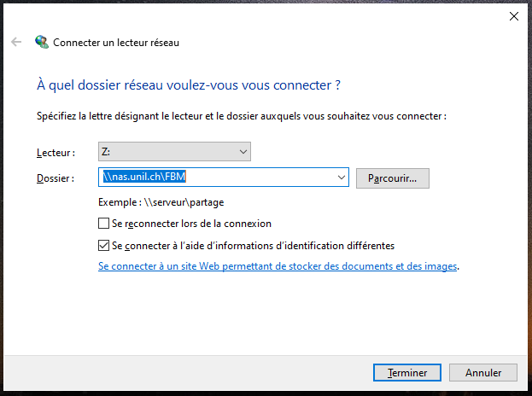Cancel with the Annuler button
Screen dimensions: 532x396
[482, 373]
